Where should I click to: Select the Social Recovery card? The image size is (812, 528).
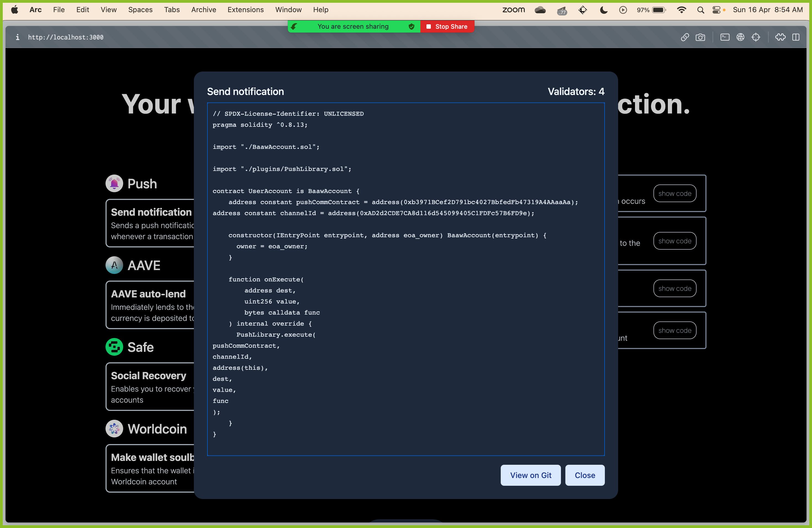pos(150,386)
